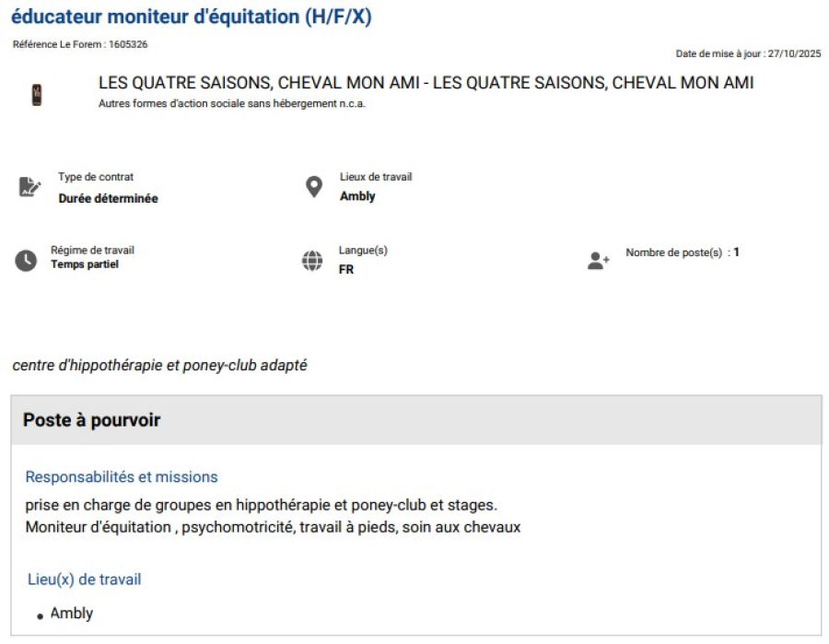Click the globe language icon
The width and height of the screenshot is (829, 644).
(313, 261)
